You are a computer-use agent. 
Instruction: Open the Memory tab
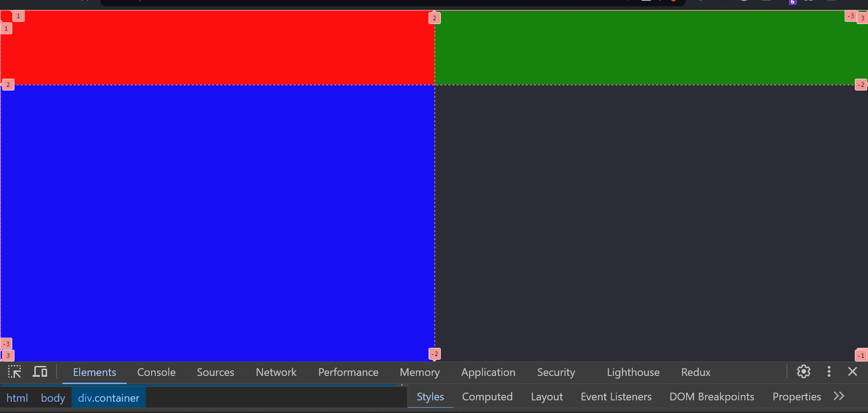click(x=420, y=372)
